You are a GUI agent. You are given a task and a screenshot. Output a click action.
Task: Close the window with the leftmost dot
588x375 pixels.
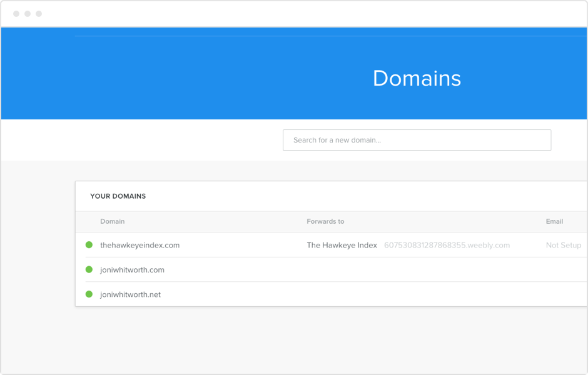click(16, 14)
